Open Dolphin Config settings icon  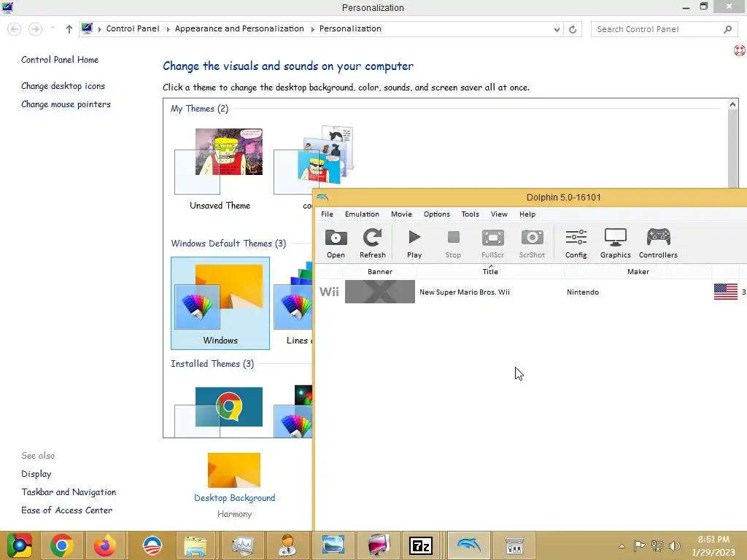[576, 244]
